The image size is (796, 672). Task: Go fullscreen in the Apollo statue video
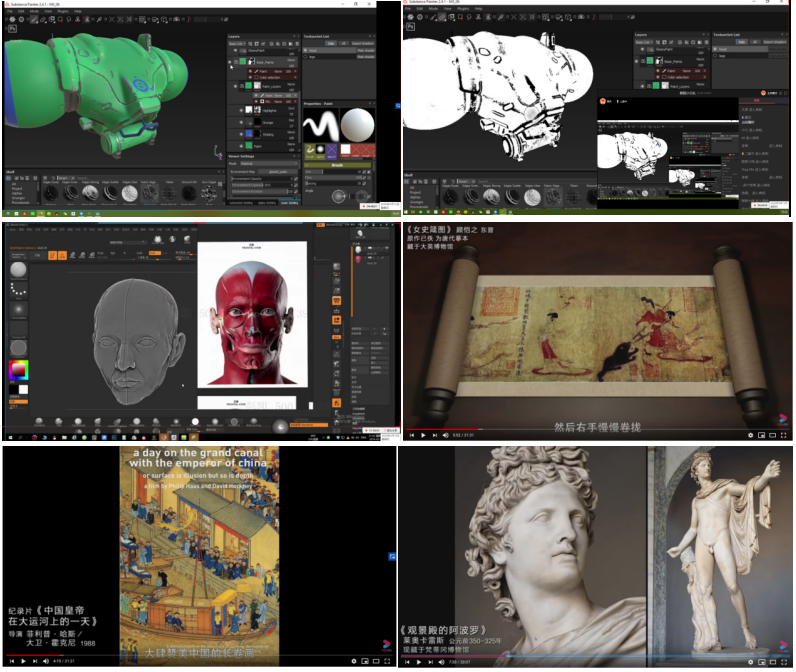783,662
